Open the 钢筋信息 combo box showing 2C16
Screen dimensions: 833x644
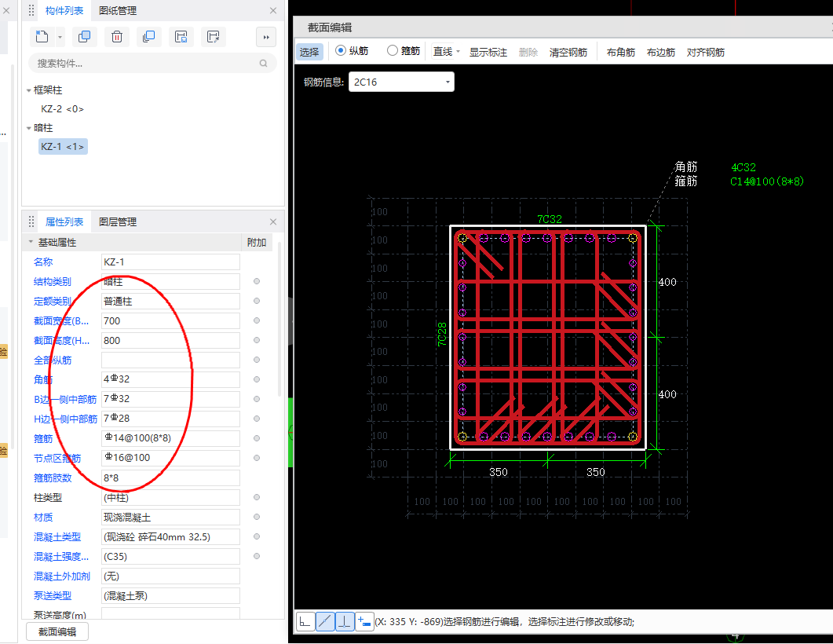pos(401,82)
